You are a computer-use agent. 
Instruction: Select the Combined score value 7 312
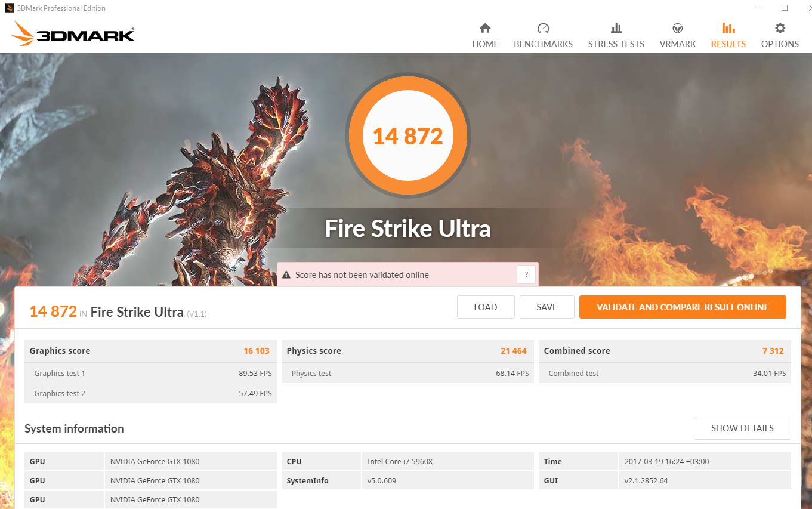point(773,351)
